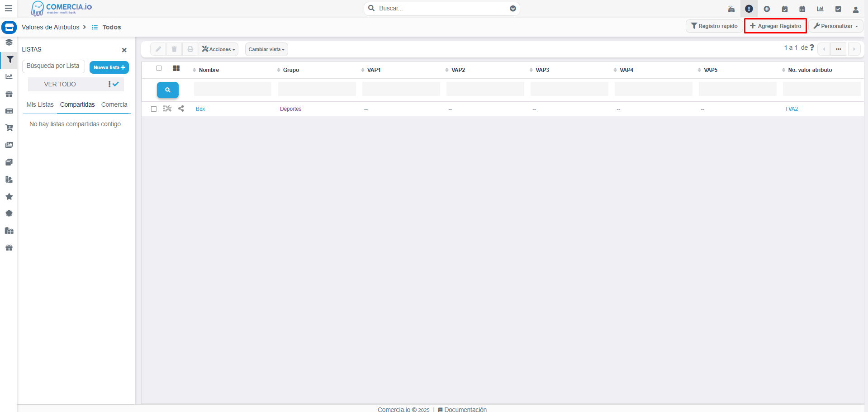The height and width of the screenshot is (412, 868).
Task: Open the Valores de Atributos module icon
Action: click(9, 27)
